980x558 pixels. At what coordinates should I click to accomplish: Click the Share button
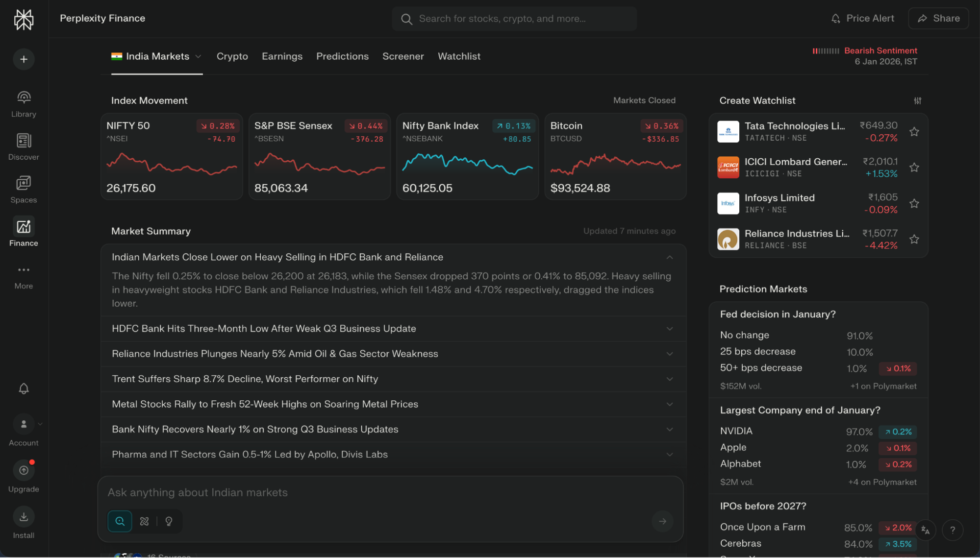pyautogui.click(x=938, y=19)
